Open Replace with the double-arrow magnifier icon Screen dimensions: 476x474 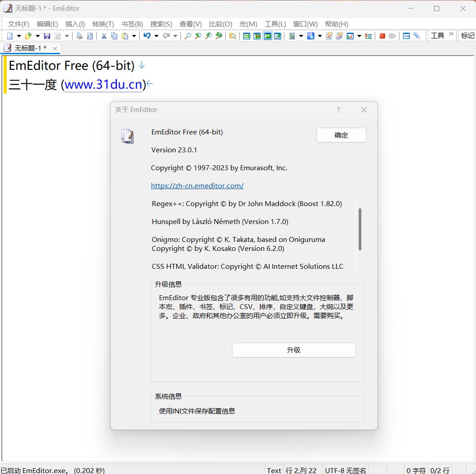point(219,36)
